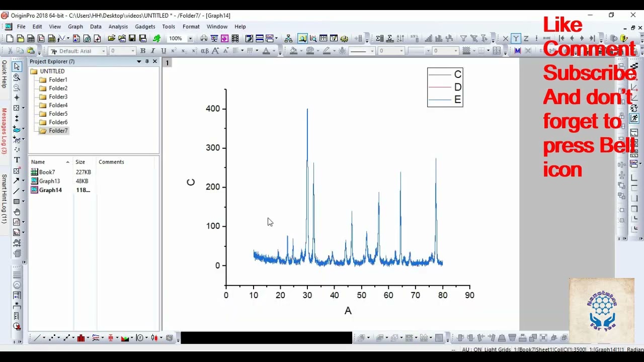
Task: Toggle superscript formatting
Action: coord(174,51)
